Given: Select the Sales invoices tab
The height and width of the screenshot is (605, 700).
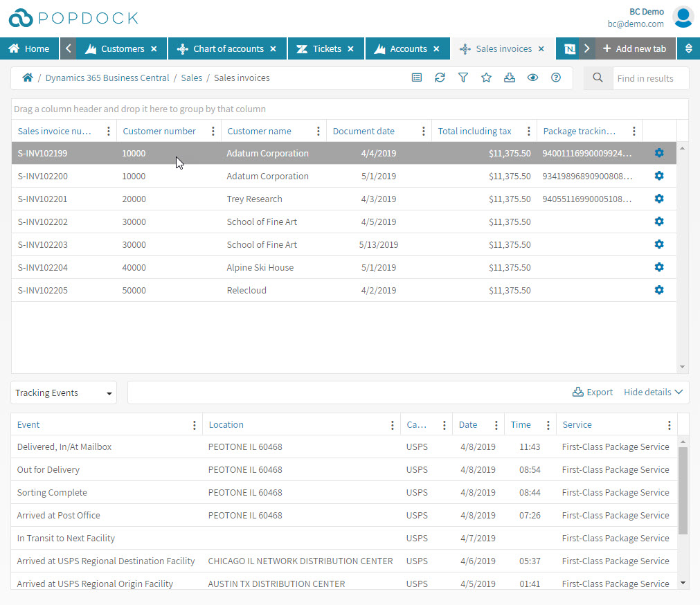Looking at the screenshot, I should [503, 48].
